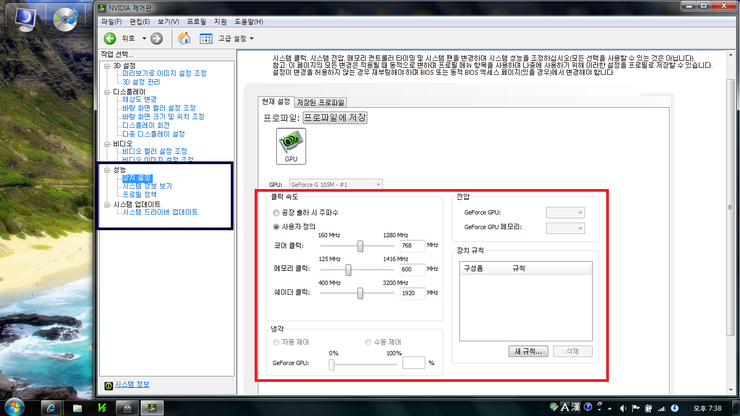Open the 편집(E) menu
Image resolution: width=740 pixels, height=416 pixels.
coord(140,22)
